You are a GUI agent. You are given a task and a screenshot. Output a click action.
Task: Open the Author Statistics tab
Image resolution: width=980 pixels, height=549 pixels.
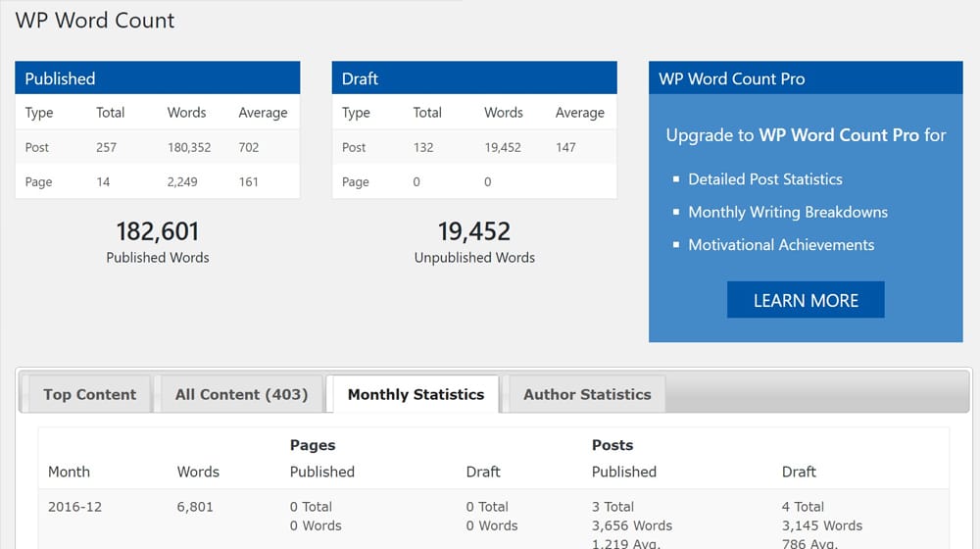(x=587, y=394)
